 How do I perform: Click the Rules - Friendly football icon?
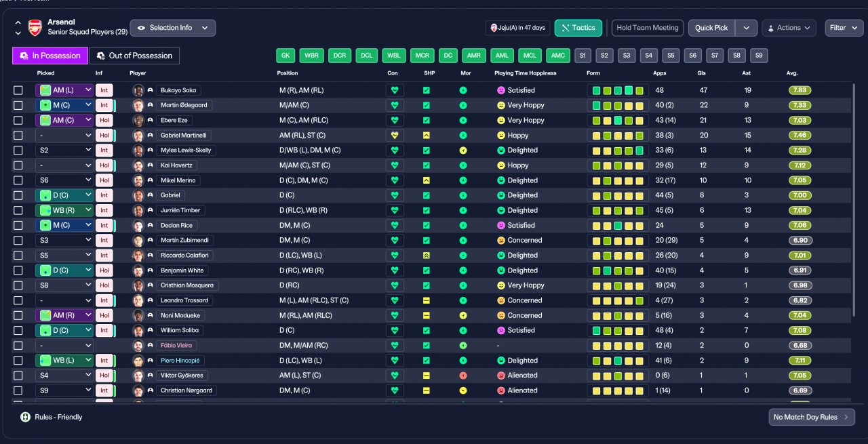pyautogui.click(x=26, y=417)
